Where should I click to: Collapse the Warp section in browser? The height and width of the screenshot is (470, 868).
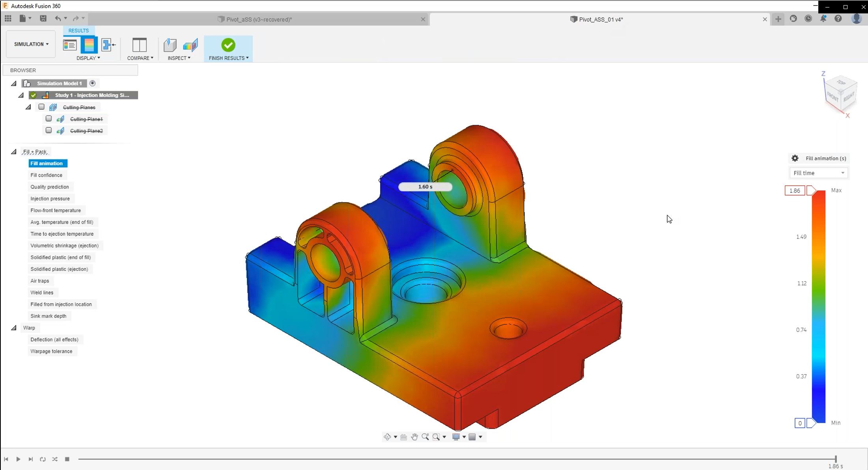tap(14, 328)
